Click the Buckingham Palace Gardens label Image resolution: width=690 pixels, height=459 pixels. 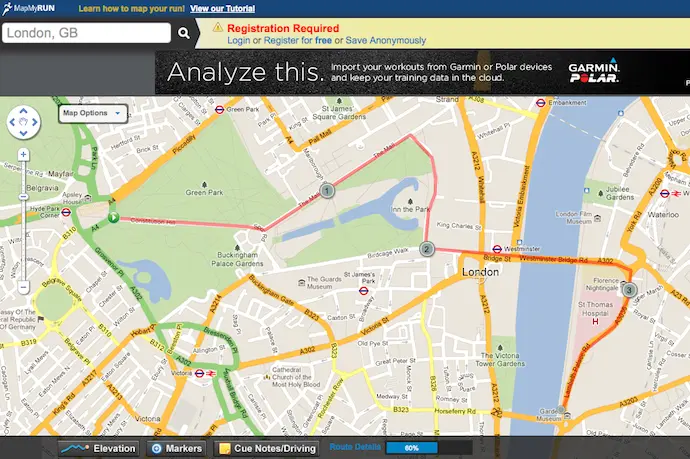[237, 259]
